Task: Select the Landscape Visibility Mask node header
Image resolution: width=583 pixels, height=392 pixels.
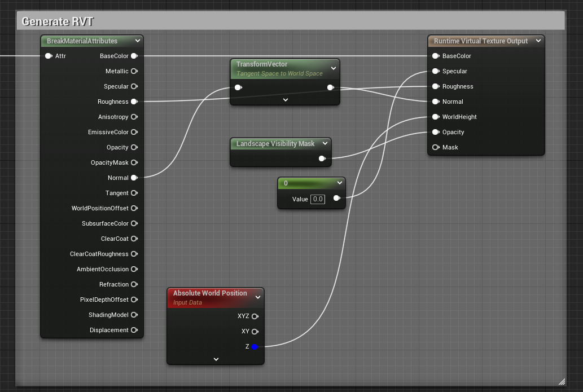Action: (275, 144)
